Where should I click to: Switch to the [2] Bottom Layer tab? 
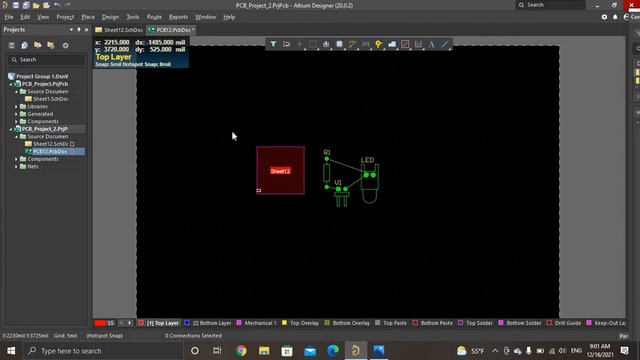point(208,323)
